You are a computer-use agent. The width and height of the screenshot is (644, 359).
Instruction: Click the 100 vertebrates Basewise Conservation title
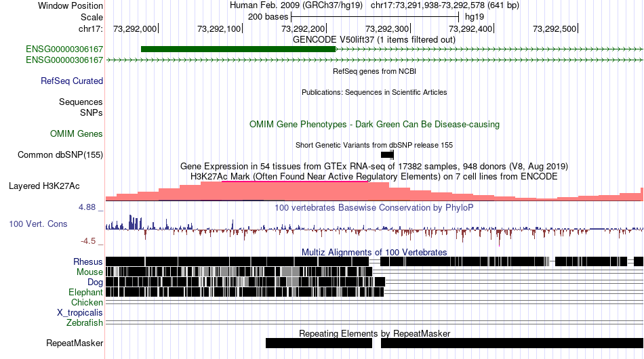[374, 207]
